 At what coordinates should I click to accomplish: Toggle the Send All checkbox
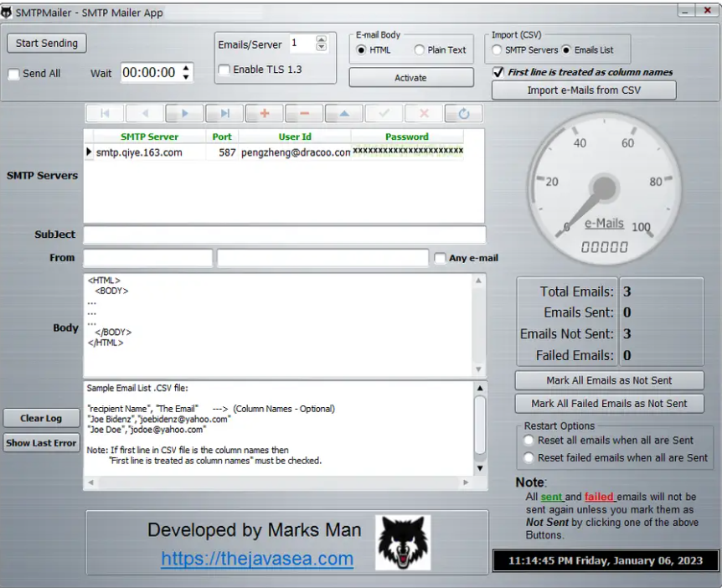13,74
